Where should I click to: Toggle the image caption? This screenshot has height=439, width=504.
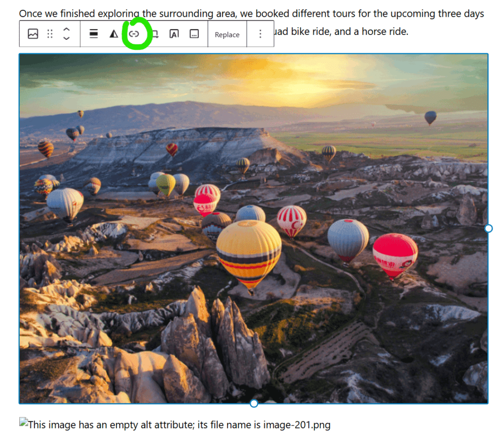pyautogui.click(x=194, y=34)
